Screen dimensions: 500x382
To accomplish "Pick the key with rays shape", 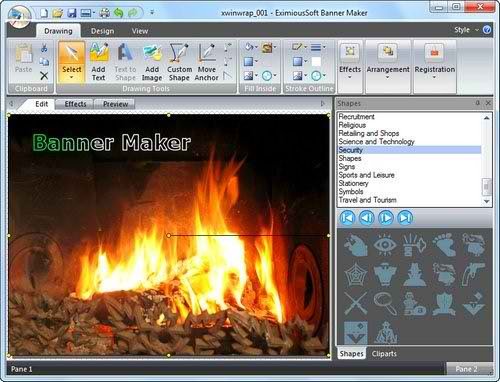I will tap(415, 245).
